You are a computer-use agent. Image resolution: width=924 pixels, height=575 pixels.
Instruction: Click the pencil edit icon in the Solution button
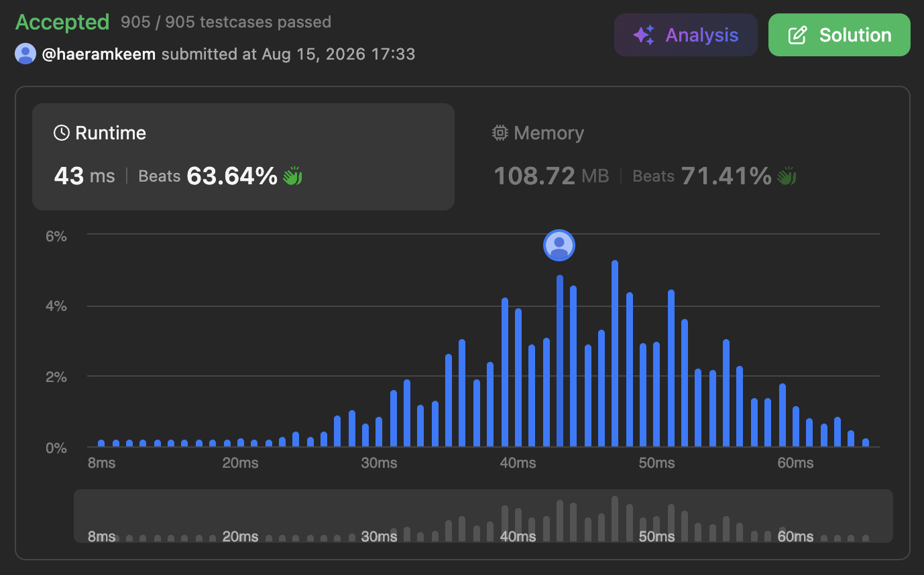[x=797, y=35]
